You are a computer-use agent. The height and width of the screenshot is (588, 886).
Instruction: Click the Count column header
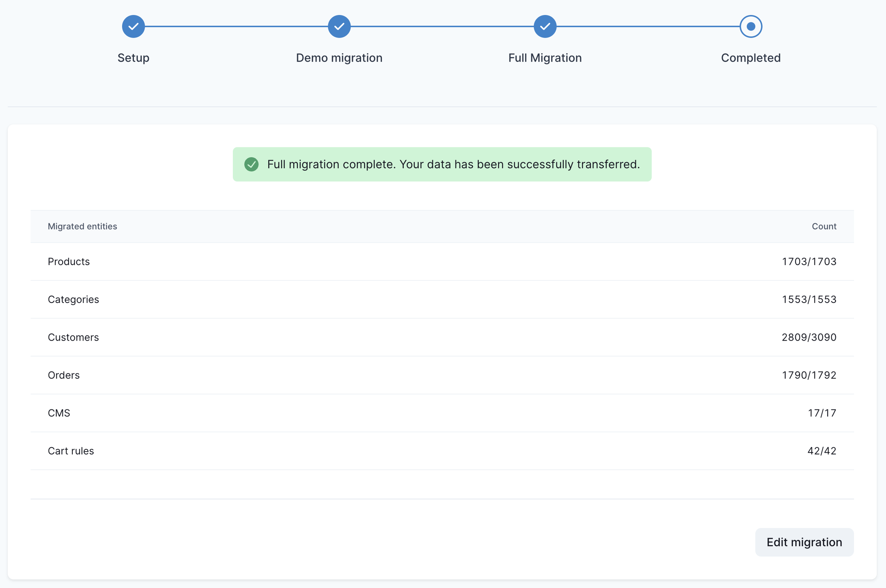click(x=824, y=226)
